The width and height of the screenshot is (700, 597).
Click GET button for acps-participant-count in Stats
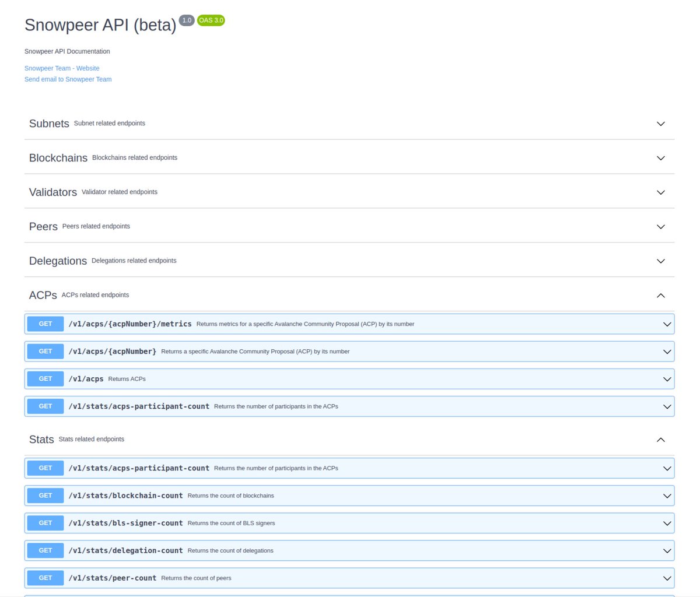[45, 468]
